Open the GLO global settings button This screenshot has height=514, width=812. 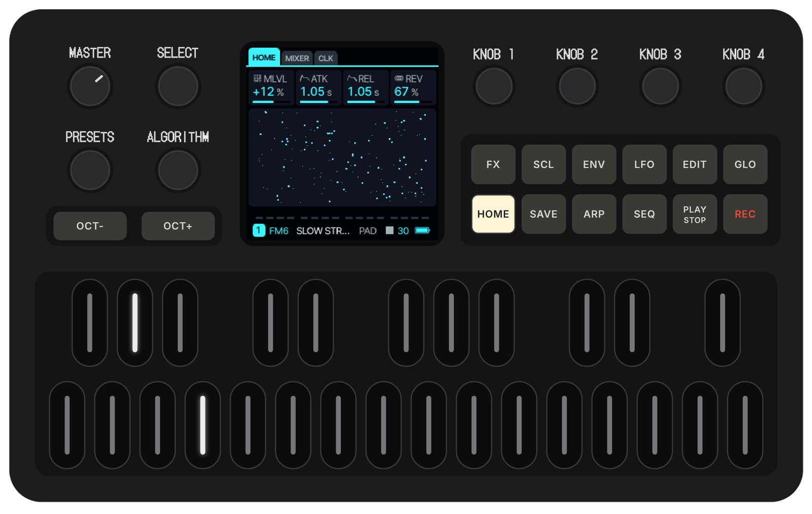pyautogui.click(x=745, y=164)
